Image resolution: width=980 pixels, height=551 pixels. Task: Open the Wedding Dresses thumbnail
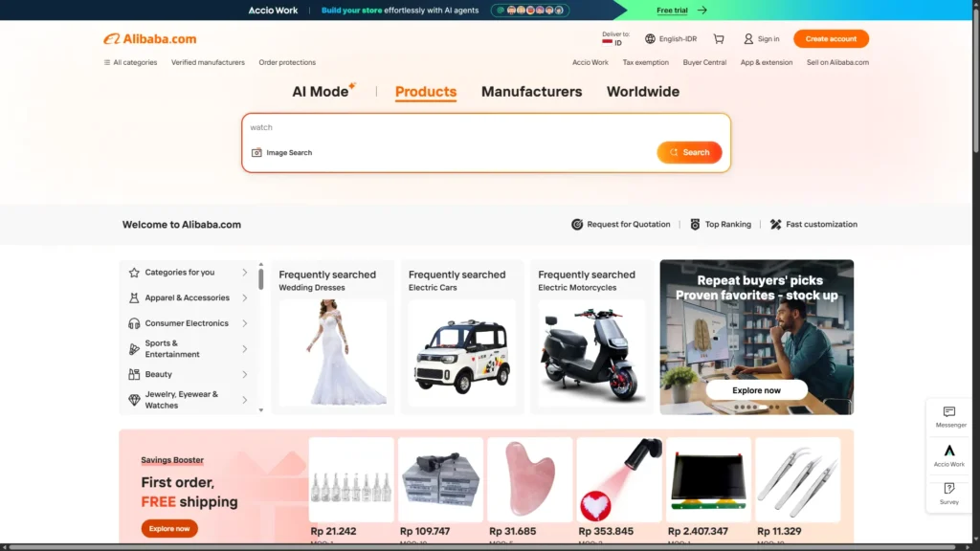pyautogui.click(x=332, y=353)
